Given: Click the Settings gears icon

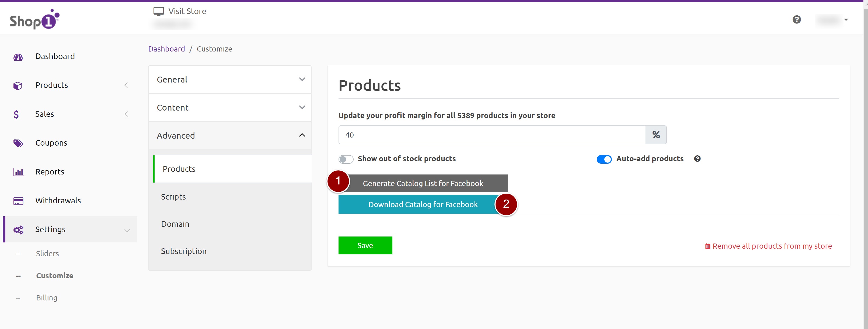Looking at the screenshot, I should (x=18, y=230).
